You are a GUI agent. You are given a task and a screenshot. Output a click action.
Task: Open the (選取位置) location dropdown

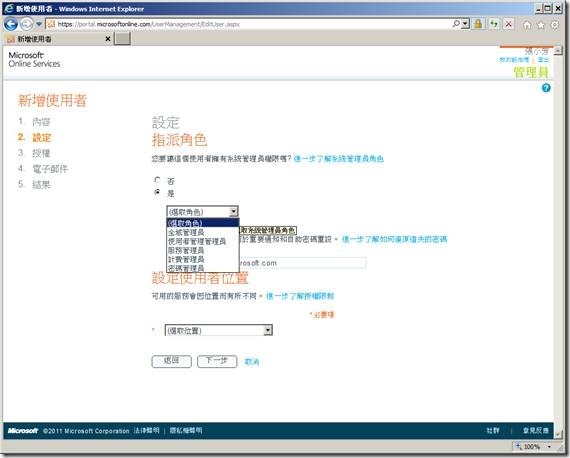coord(218,330)
